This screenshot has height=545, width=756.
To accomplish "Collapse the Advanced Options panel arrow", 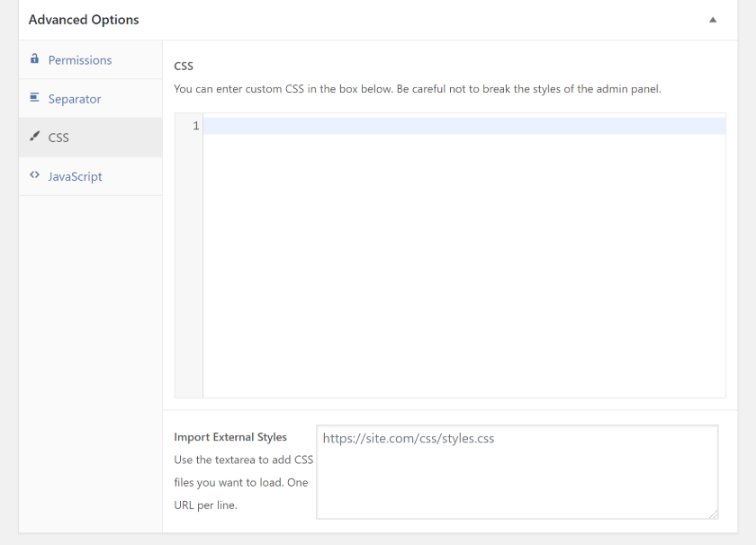I will 713,20.
